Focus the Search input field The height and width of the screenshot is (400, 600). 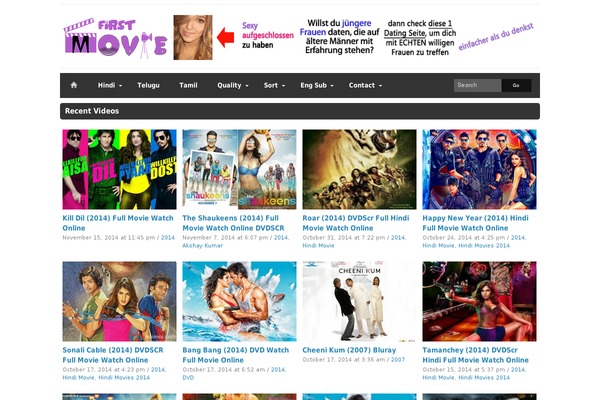click(x=478, y=85)
